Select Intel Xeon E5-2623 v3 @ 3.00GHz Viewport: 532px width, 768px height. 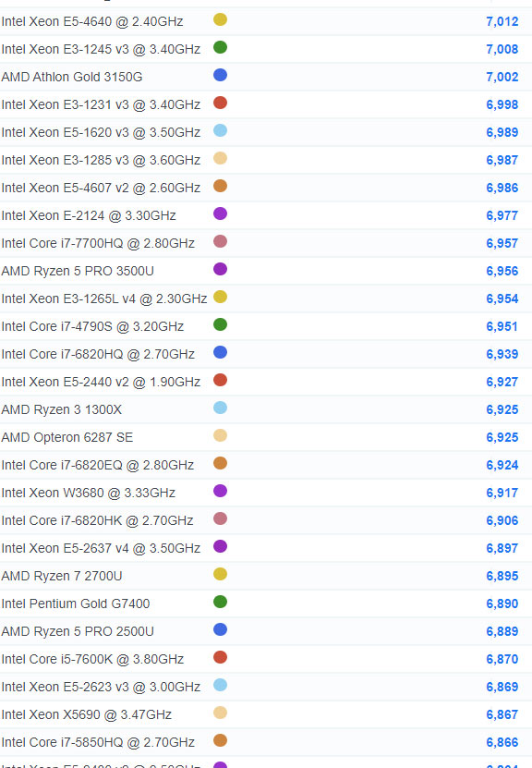pyautogui.click(x=101, y=687)
